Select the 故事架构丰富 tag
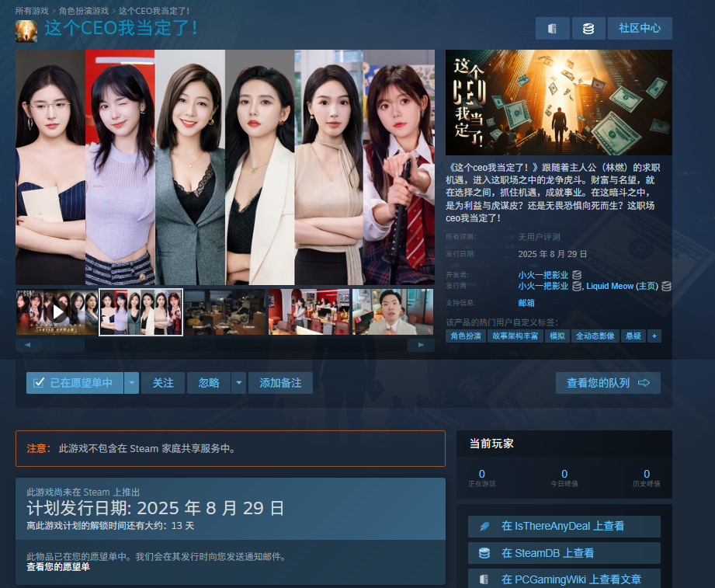 pos(515,336)
